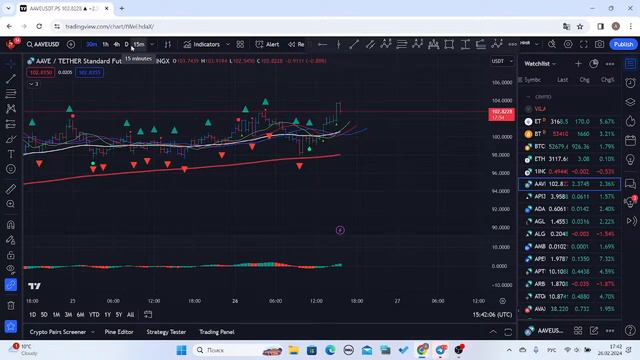The height and width of the screenshot is (360, 640).
Task: Open the object tree layers icon
Action: click(630, 102)
